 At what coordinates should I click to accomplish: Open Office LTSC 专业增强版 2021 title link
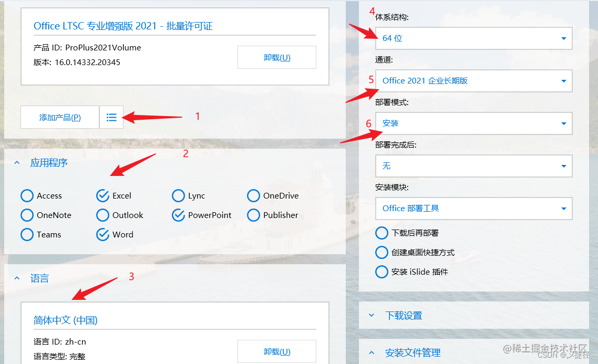pyautogui.click(x=123, y=26)
